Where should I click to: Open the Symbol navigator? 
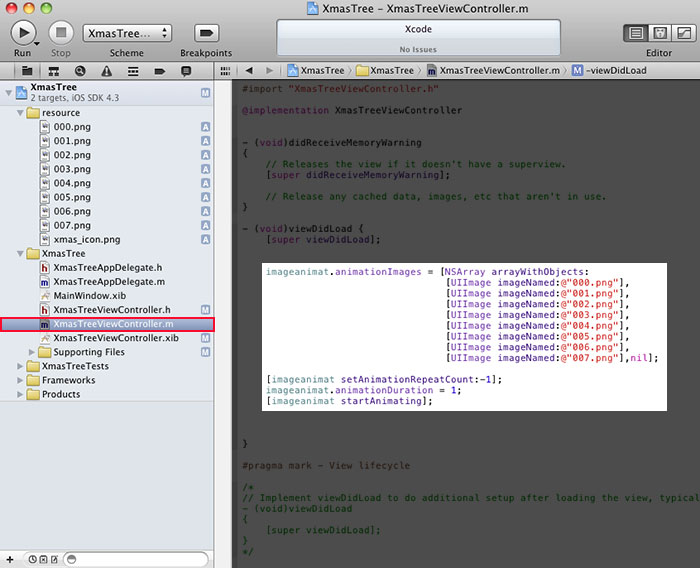point(54,71)
